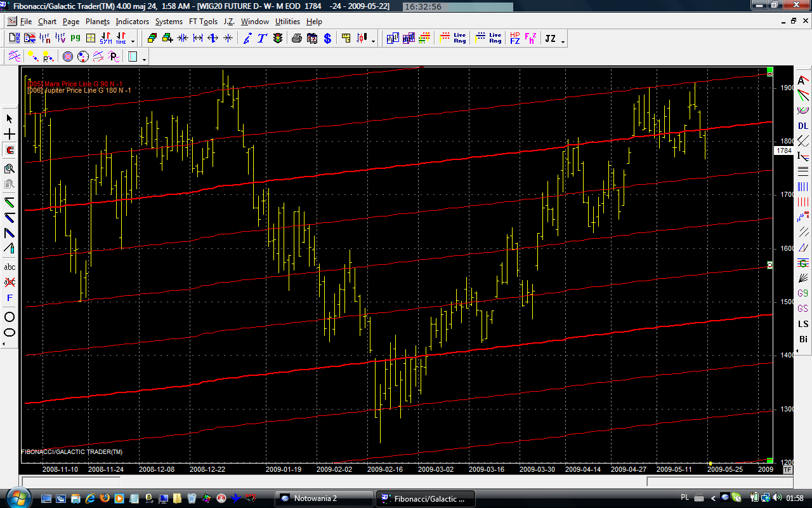The image size is (812, 508).
Task: Open the Indicators menu
Action: (x=132, y=22)
